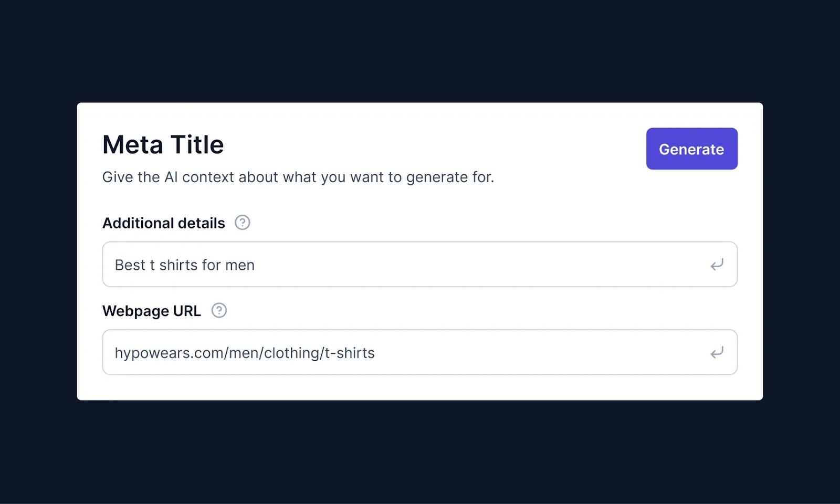Place cursor on word 'men' in details field
The height and width of the screenshot is (504, 840).
tap(240, 265)
